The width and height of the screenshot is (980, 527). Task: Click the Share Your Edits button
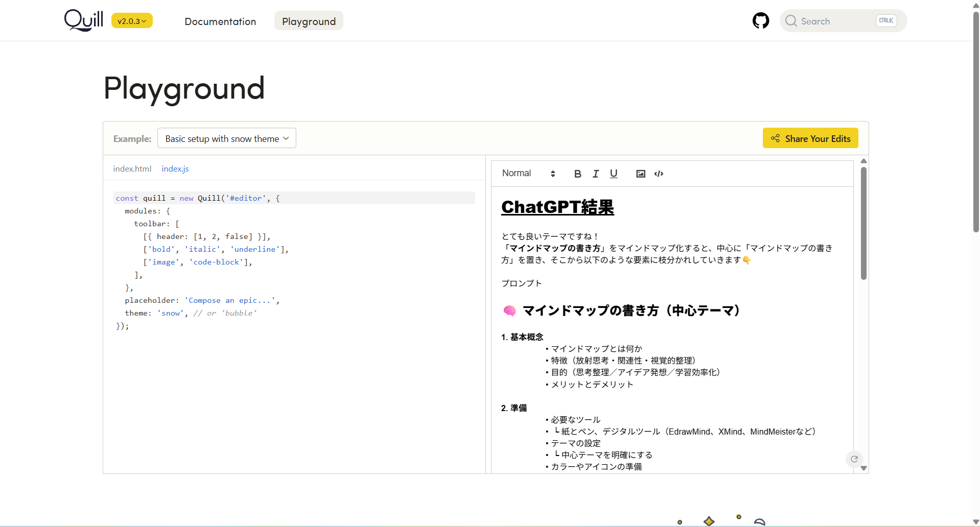pos(810,138)
